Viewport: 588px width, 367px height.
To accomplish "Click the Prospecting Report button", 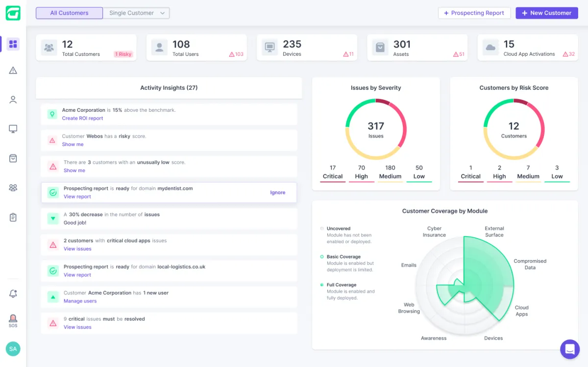I will point(474,13).
